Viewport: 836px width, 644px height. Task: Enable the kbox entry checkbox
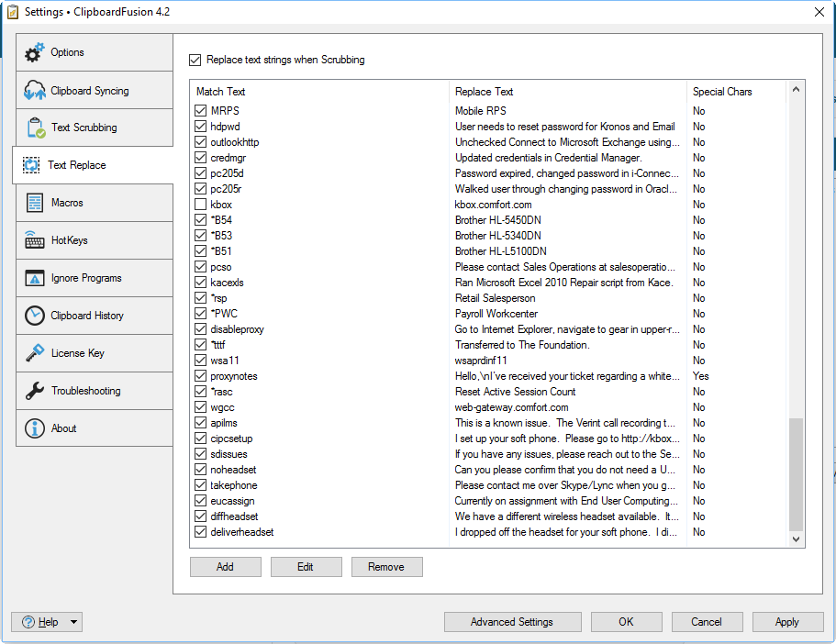[x=201, y=205]
